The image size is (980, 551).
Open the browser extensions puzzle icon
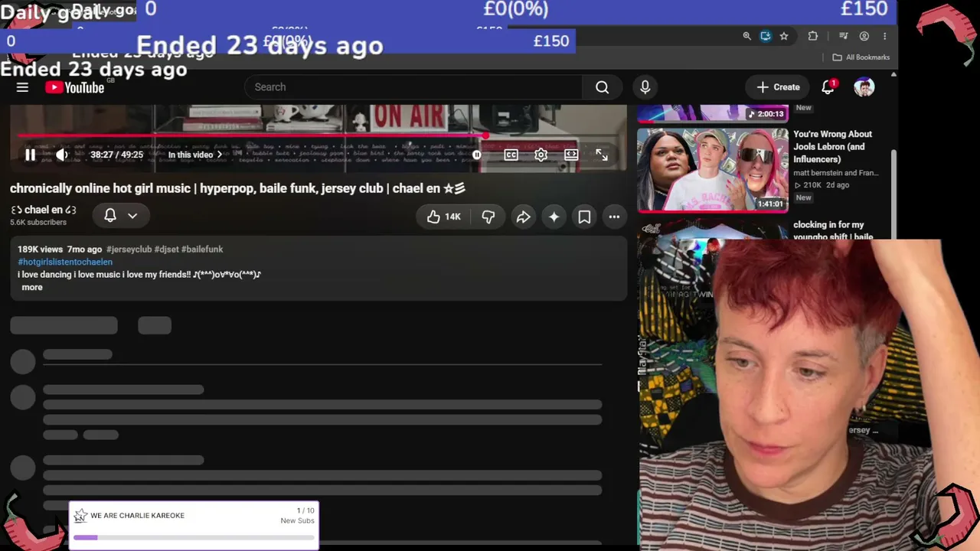tap(813, 36)
